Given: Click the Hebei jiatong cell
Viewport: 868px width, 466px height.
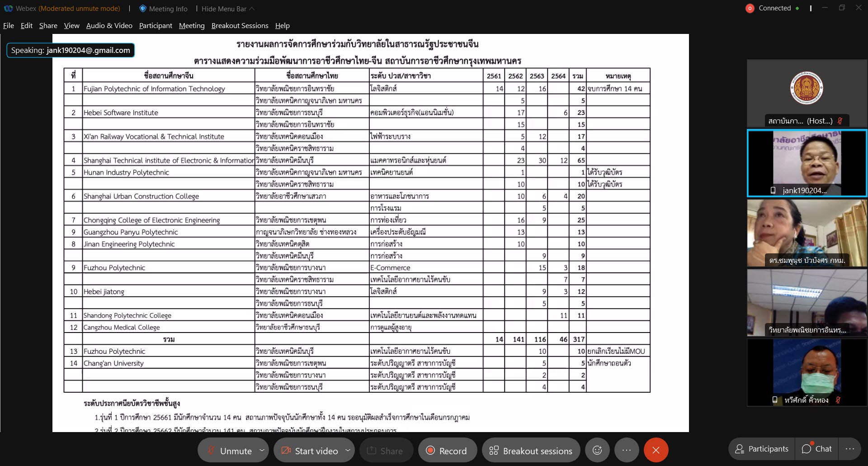Looking at the screenshot, I should click(x=169, y=292).
